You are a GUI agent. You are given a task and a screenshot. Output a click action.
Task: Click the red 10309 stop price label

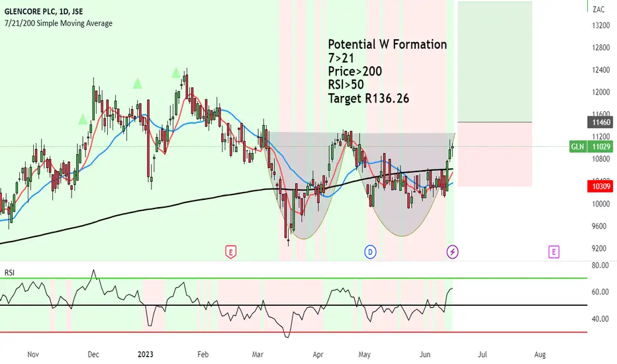click(600, 186)
